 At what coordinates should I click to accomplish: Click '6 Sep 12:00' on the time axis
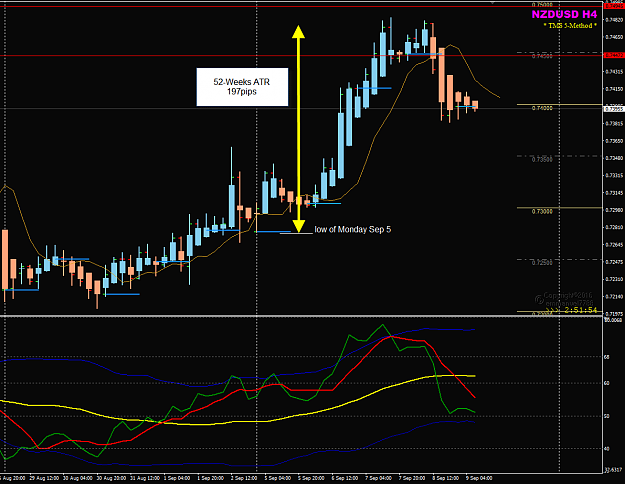(345, 478)
